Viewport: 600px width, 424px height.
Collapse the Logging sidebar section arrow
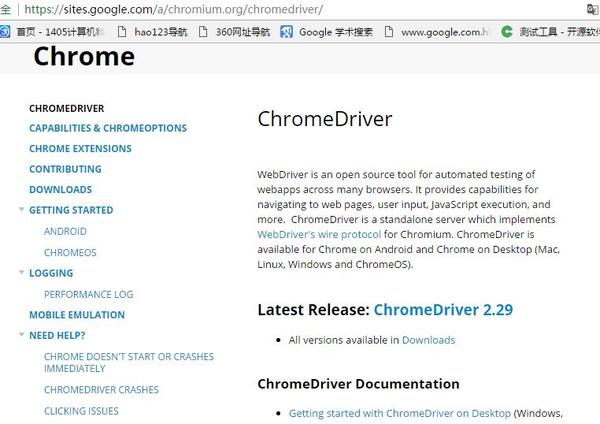[x=21, y=272]
